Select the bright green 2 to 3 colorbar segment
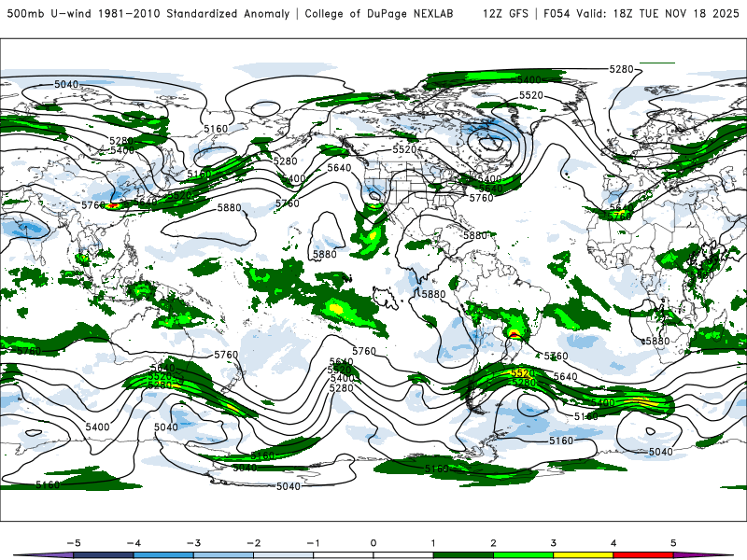 coord(524,555)
